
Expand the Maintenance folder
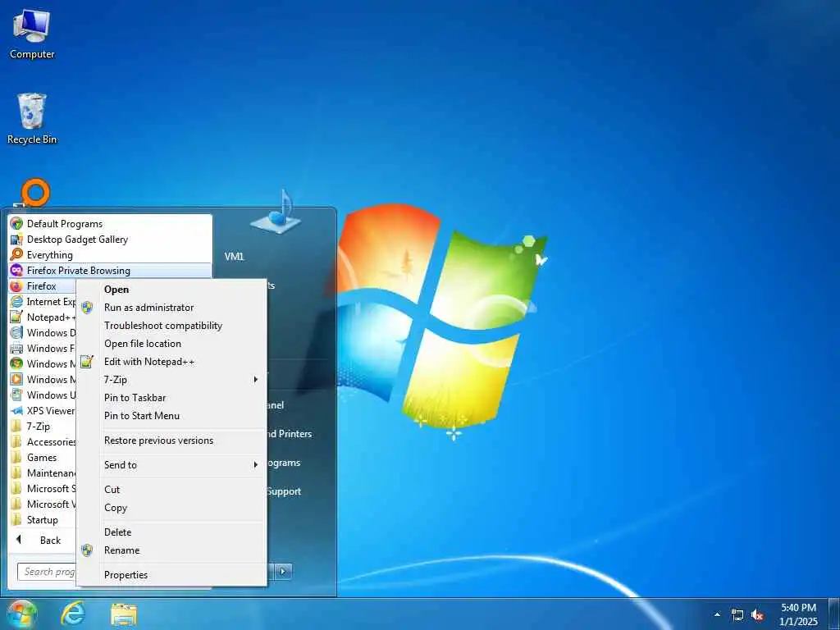coord(43,473)
